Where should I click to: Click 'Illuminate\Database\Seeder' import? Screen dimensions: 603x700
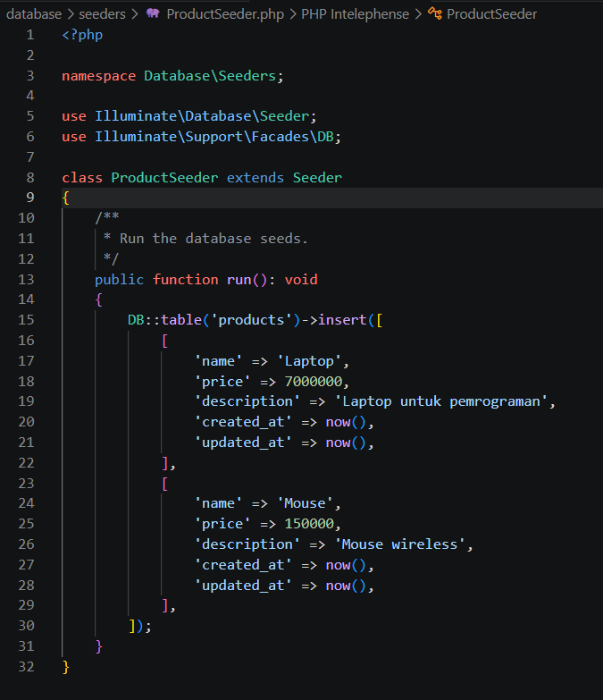click(202, 116)
